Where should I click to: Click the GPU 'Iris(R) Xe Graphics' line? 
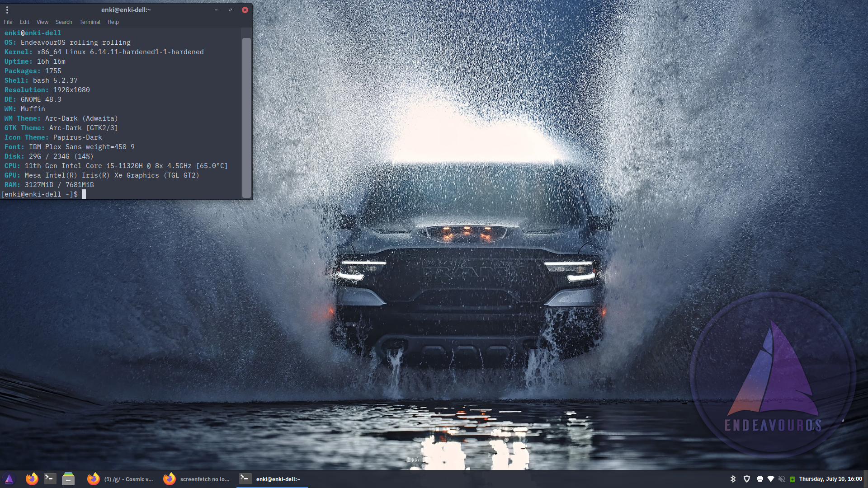(102, 175)
